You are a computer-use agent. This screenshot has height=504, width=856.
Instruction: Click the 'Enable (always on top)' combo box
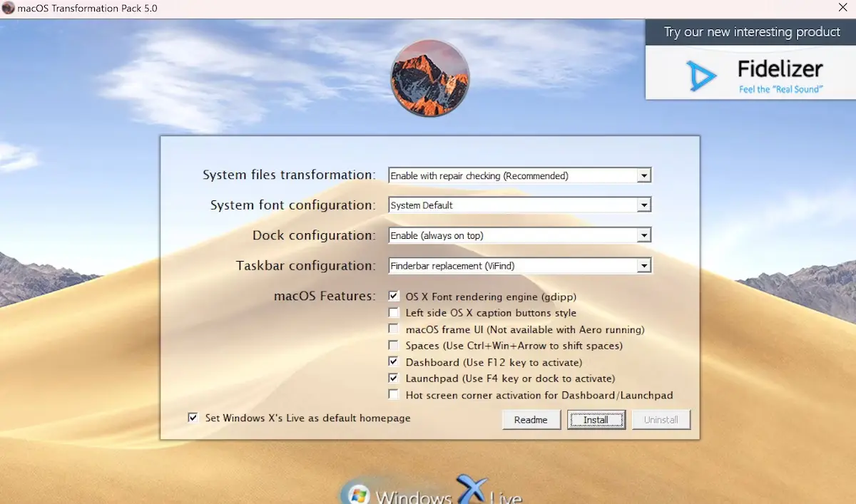point(520,235)
